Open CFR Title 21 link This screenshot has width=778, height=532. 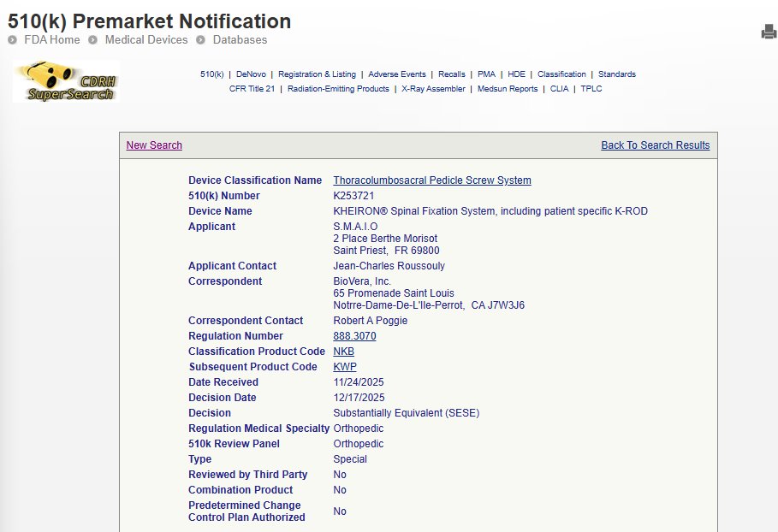(x=252, y=89)
